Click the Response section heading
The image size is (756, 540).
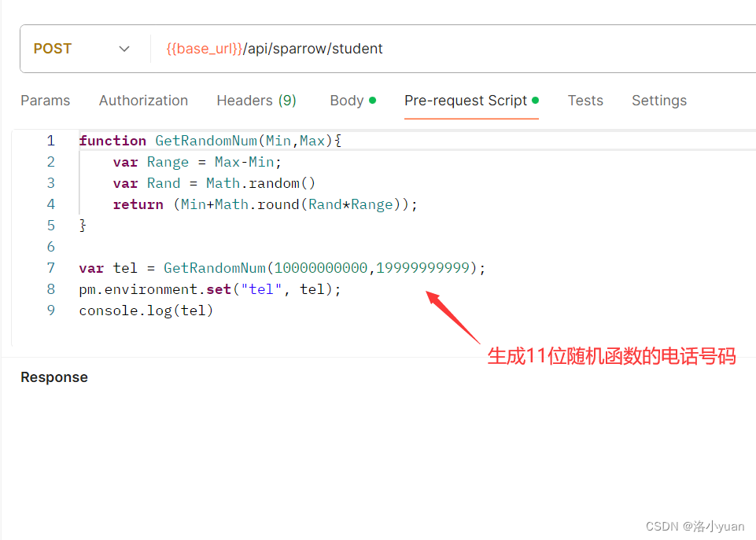pos(54,377)
